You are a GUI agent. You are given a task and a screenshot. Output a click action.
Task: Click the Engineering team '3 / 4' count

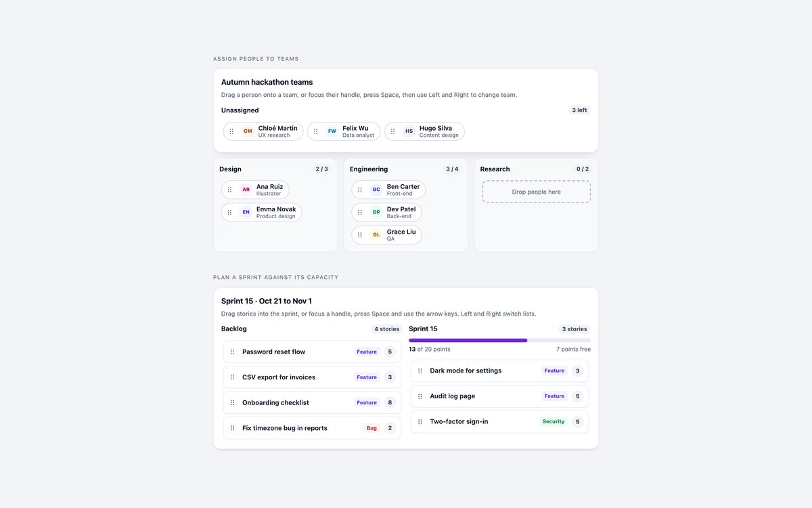452,169
